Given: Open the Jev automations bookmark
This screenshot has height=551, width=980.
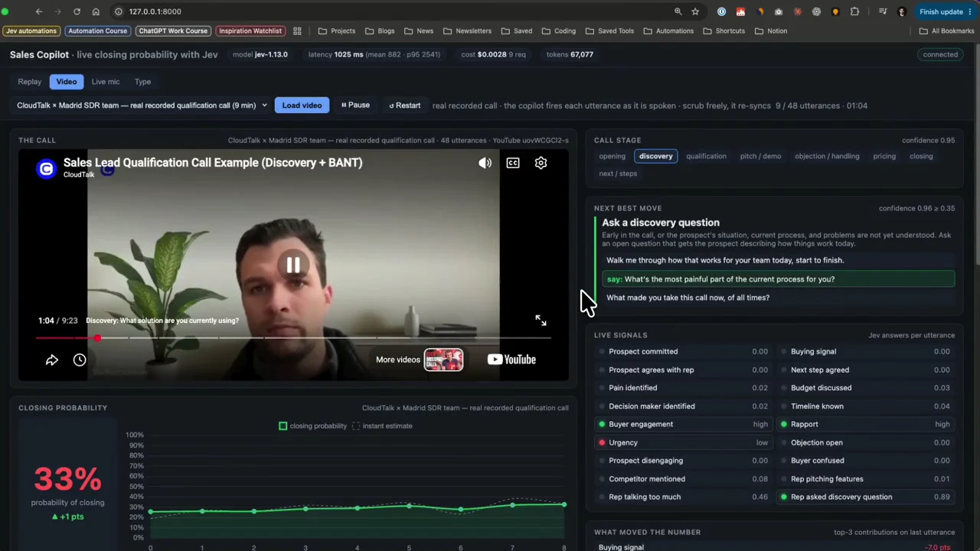Looking at the screenshot, I should (x=31, y=31).
